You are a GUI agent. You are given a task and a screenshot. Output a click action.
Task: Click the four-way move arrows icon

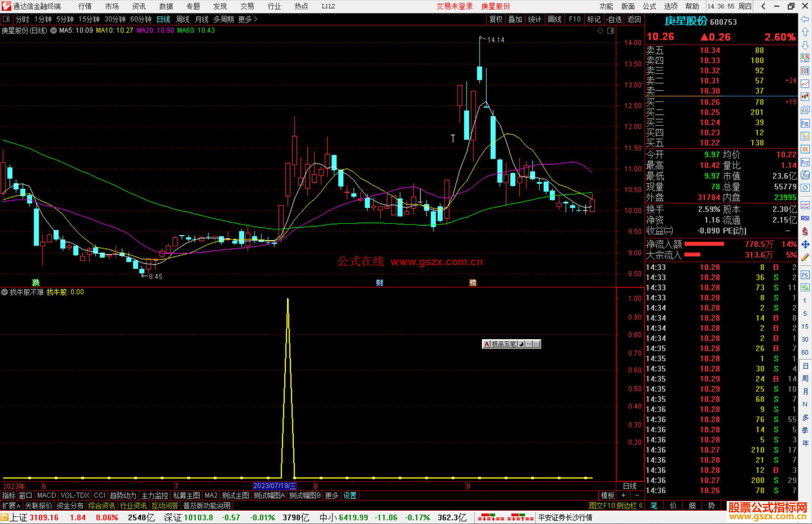(805, 245)
